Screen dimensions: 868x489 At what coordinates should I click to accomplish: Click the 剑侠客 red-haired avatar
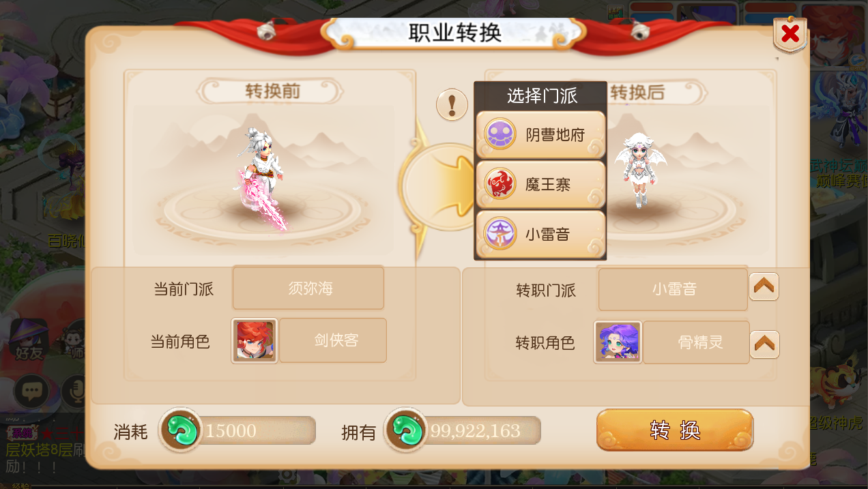255,340
